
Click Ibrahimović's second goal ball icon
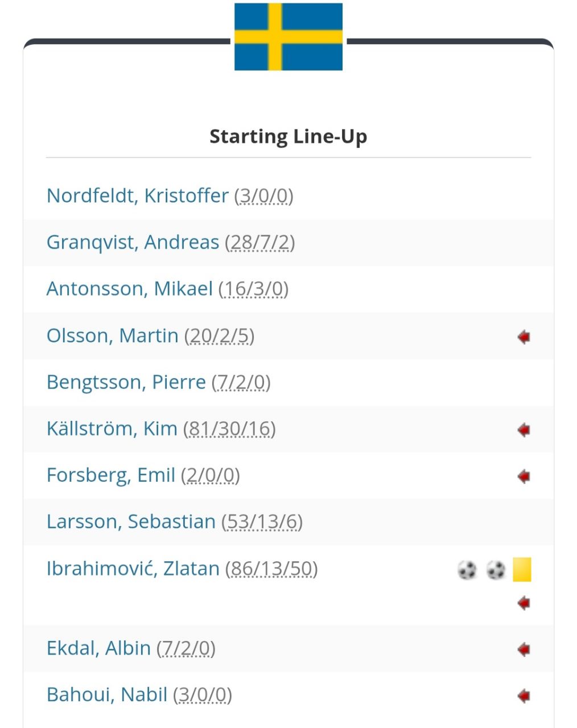click(496, 569)
